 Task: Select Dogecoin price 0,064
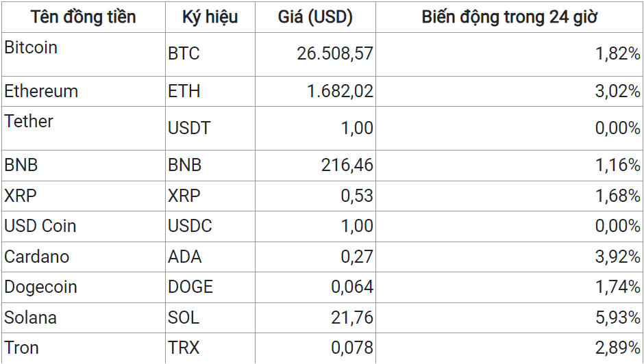click(315, 287)
